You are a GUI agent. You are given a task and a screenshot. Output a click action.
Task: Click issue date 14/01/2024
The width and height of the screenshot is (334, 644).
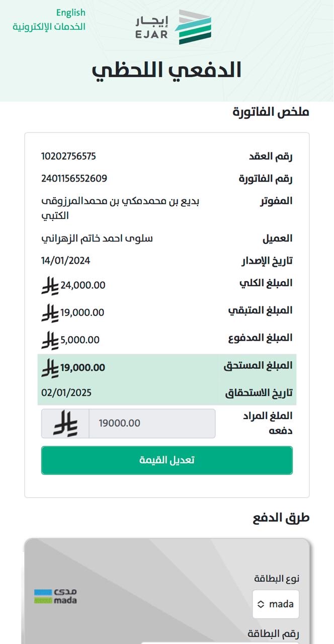click(x=66, y=261)
